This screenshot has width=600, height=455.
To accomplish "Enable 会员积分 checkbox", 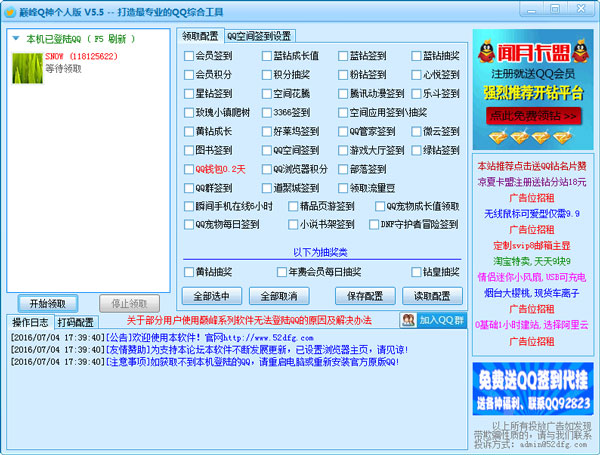I will click(x=189, y=75).
